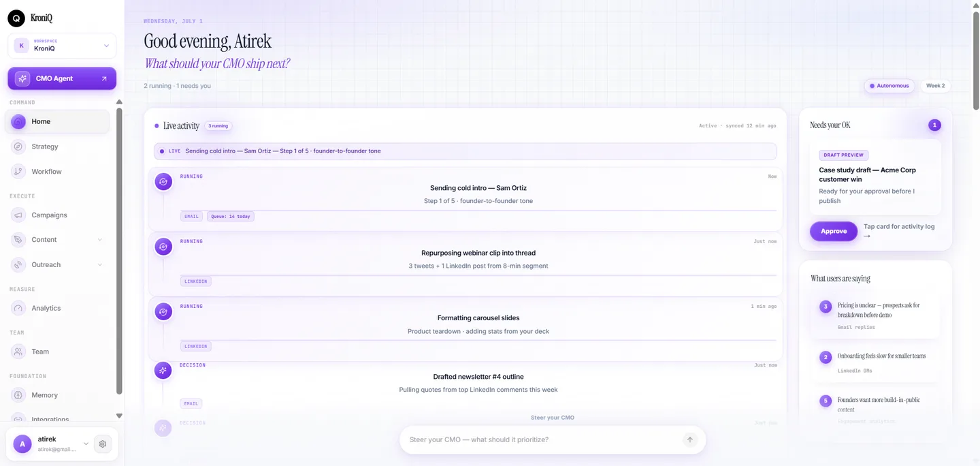
Task: Click the CMO Agent expand arrow icon
Action: click(x=104, y=78)
